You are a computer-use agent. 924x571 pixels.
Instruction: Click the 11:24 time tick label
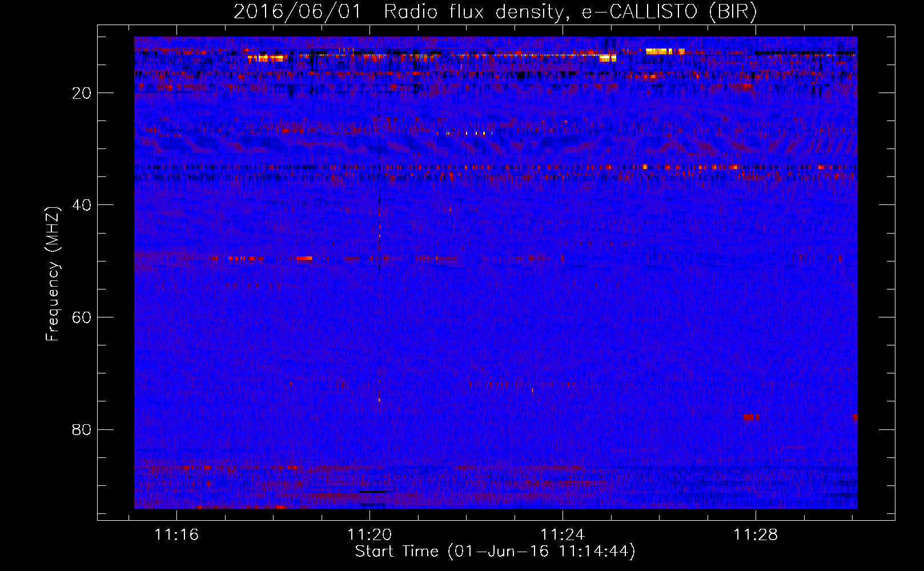click(x=563, y=535)
